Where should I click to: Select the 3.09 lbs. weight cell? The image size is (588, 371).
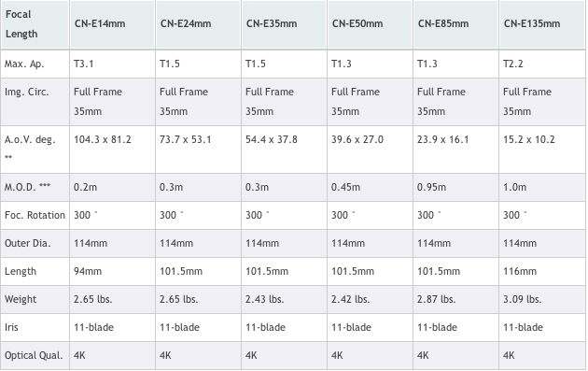coord(542,299)
